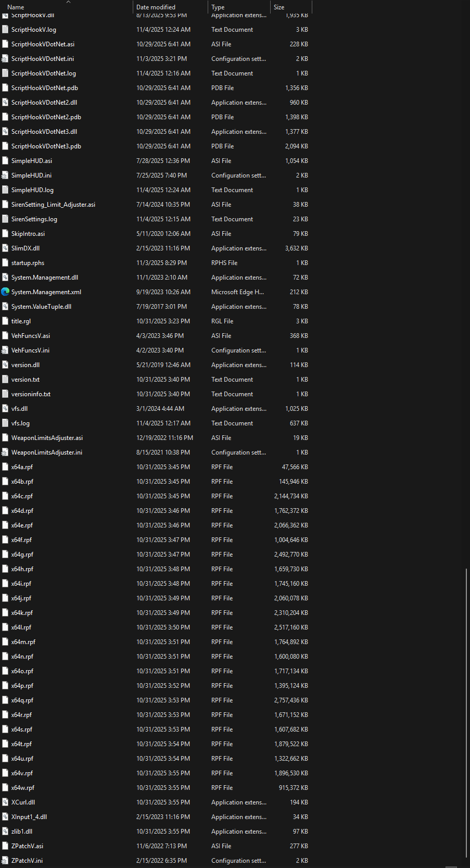
Task: Select SirenSetting_Limit_Adjuster.asi file name
Action: (x=53, y=205)
